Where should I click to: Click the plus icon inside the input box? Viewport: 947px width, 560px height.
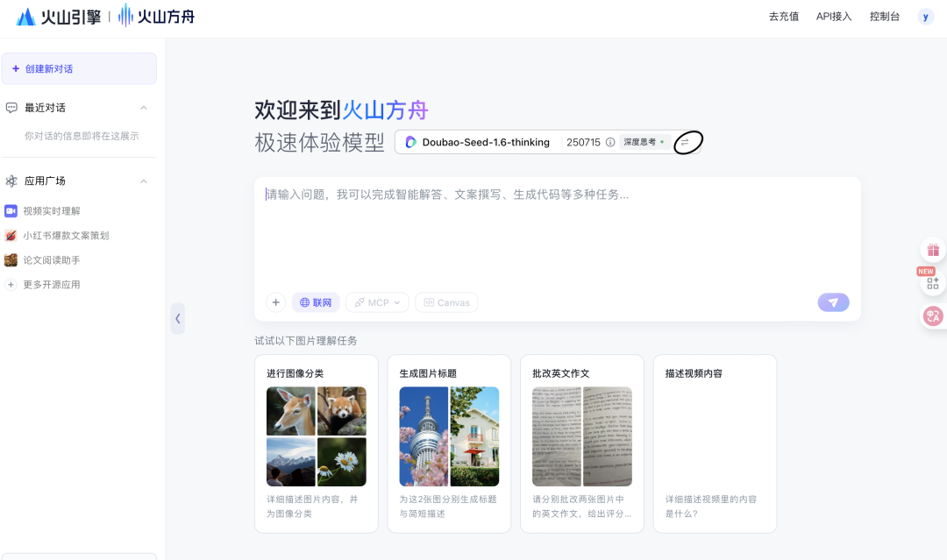click(275, 301)
